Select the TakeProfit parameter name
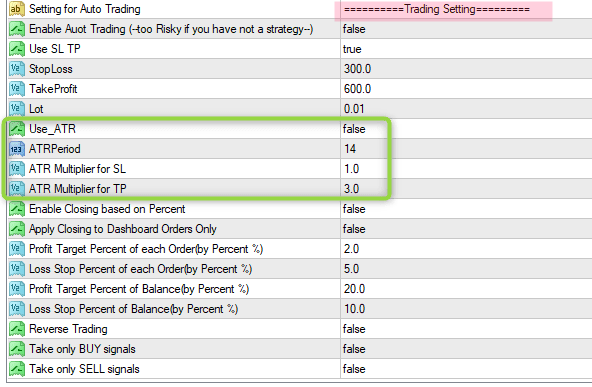This screenshot has width=592, height=387. click(x=53, y=89)
